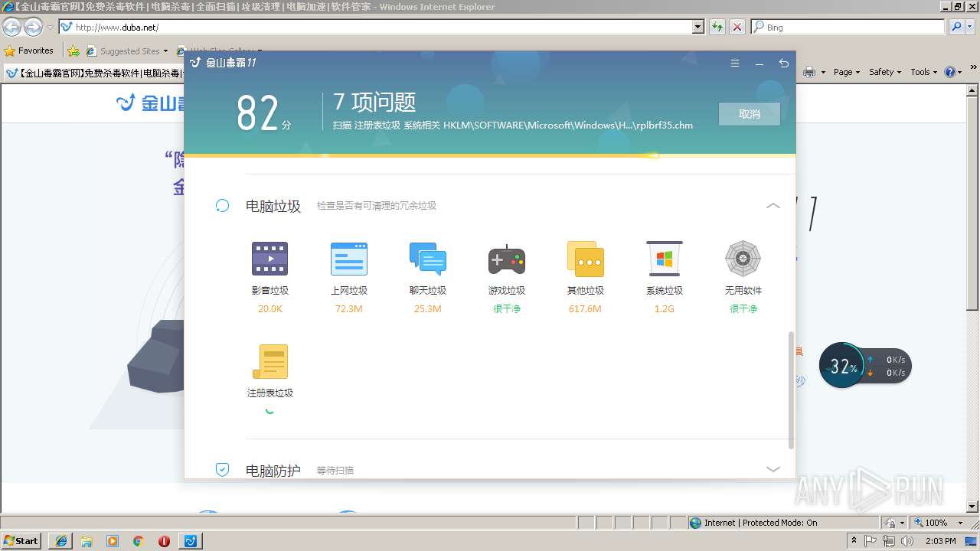Viewport: 980px width, 551px height.
Task: Click the 2:03 PM taskbar clock
Action: [x=940, y=541]
